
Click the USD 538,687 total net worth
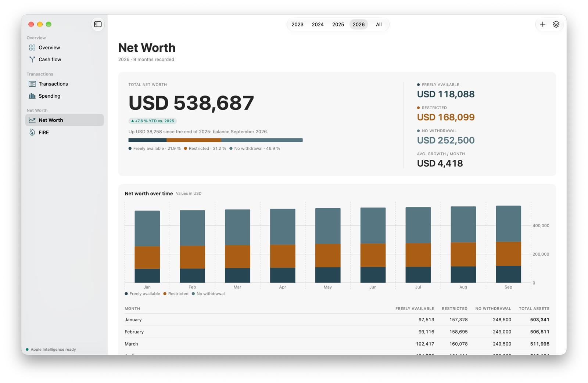(x=191, y=103)
